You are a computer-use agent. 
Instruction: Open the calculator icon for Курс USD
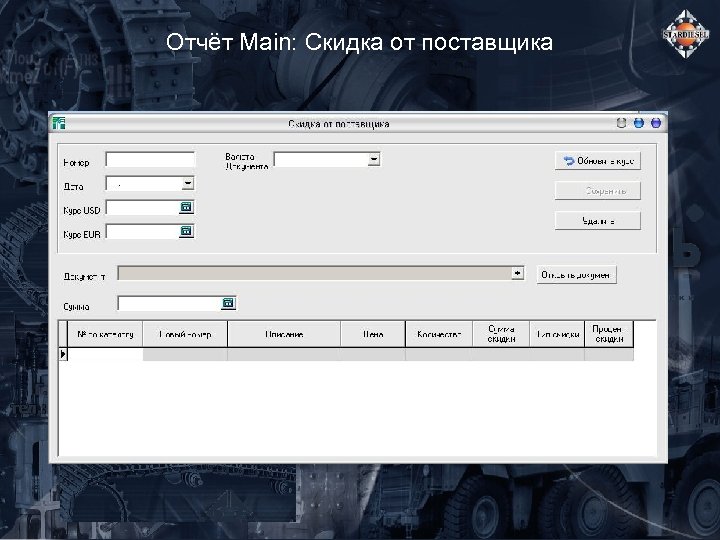186,207
